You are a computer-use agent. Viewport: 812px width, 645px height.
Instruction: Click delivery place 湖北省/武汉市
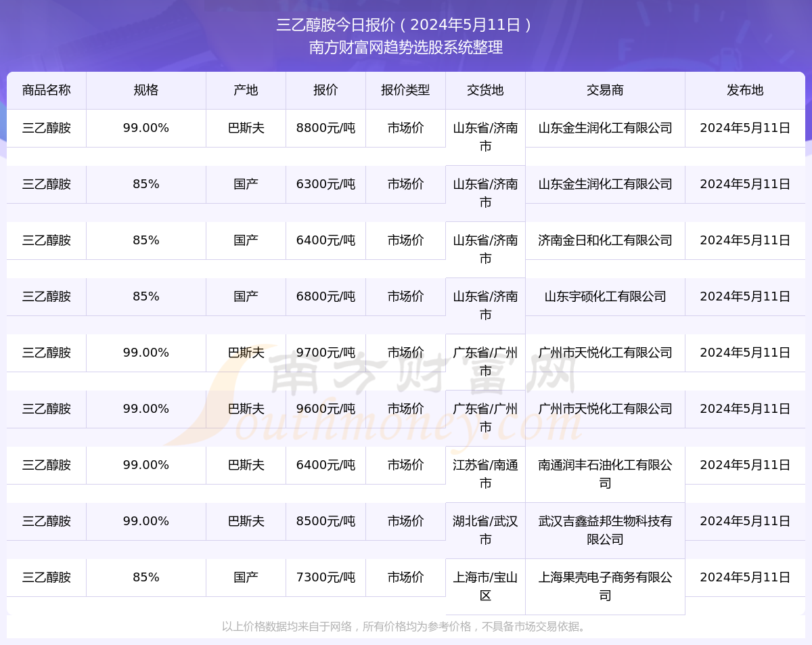(x=485, y=530)
